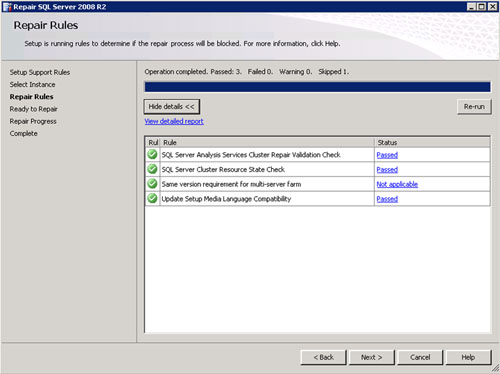Open the View detailed report link
500x374 pixels.
tap(174, 121)
